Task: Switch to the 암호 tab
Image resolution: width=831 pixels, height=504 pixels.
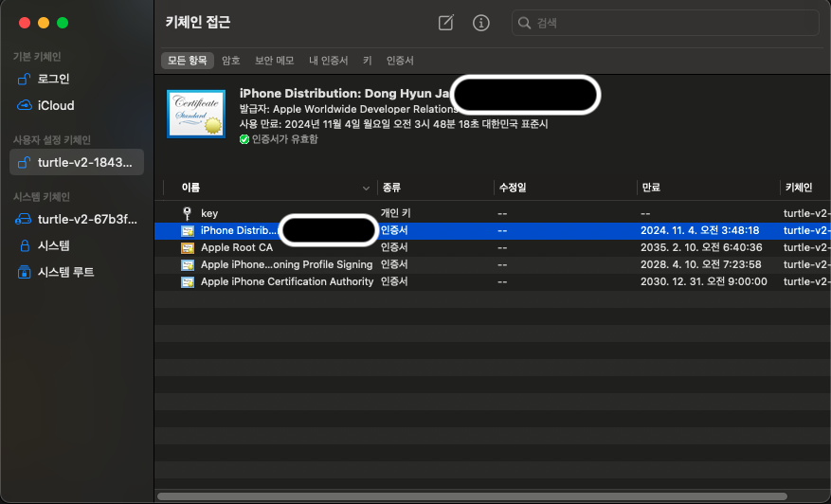Action: (230, 61)
